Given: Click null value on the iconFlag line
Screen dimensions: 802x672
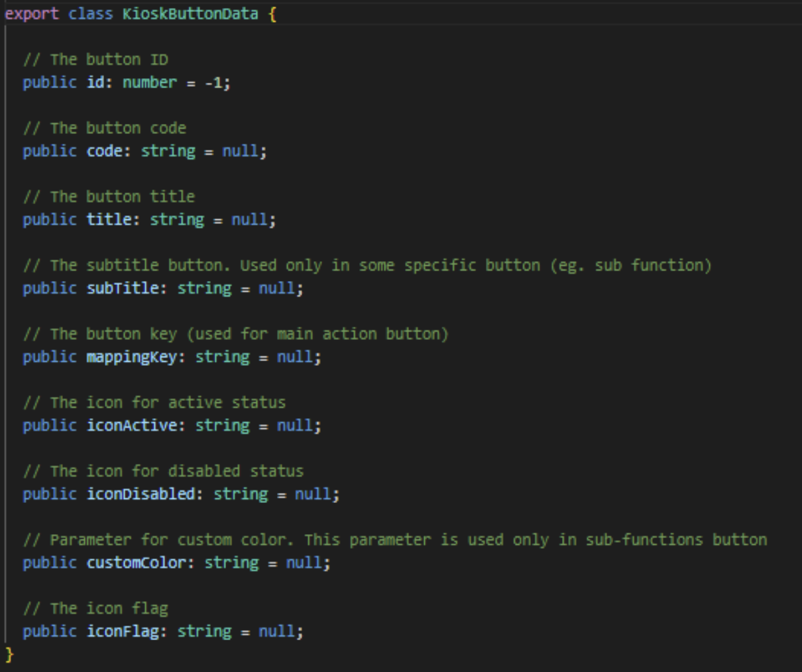Looking at the screenshot, I should tap(276, 631).
